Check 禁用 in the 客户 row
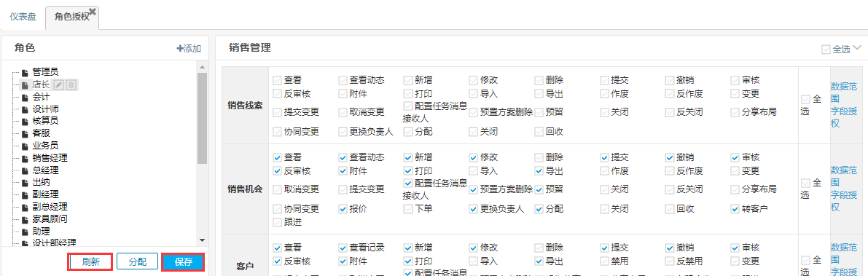The width and height of the screenshot is (868, 276). coord(604,261)
